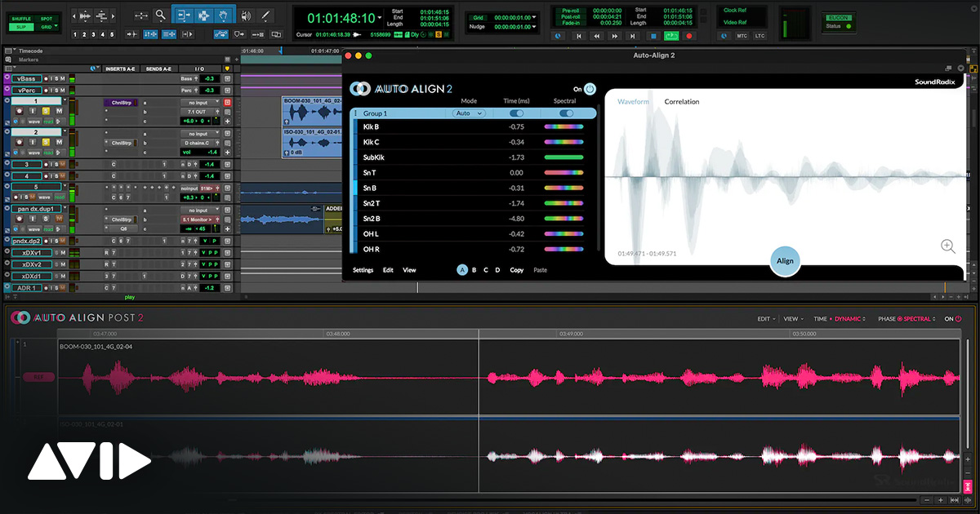Toggle the Group 1 Time switch
This screenshot has height=514, width=980.
coord(516,113)
